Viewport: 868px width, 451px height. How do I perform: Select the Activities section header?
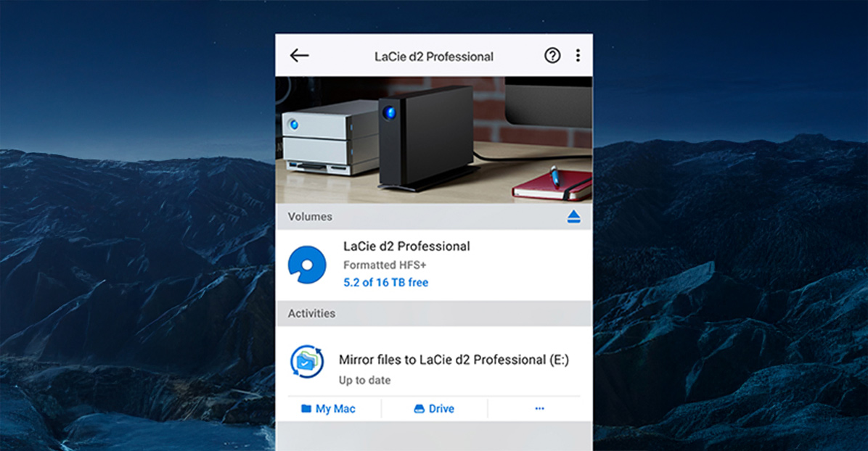[x=314, y=313]
